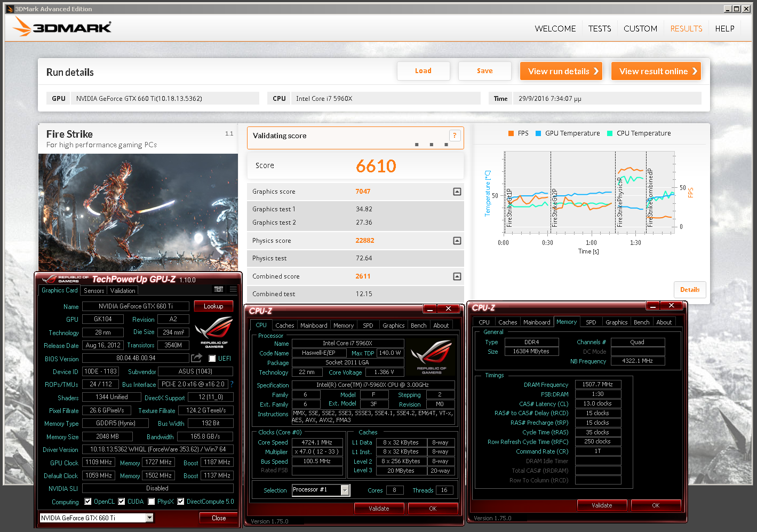Click the Details button under the chart

click(690, 290)
